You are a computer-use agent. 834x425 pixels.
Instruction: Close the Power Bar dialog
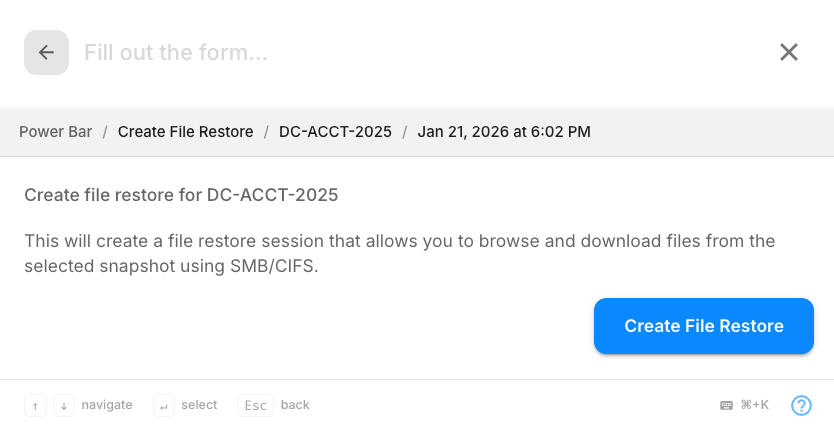[789, 53]
